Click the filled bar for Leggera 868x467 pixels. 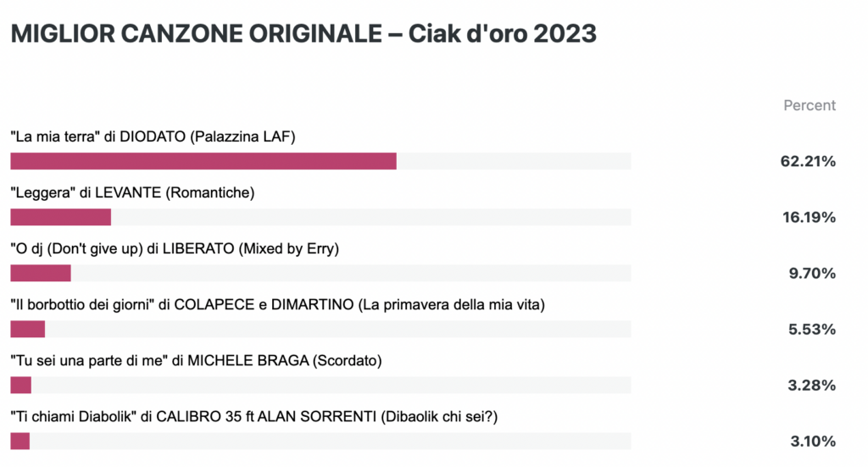coord(61,217)
